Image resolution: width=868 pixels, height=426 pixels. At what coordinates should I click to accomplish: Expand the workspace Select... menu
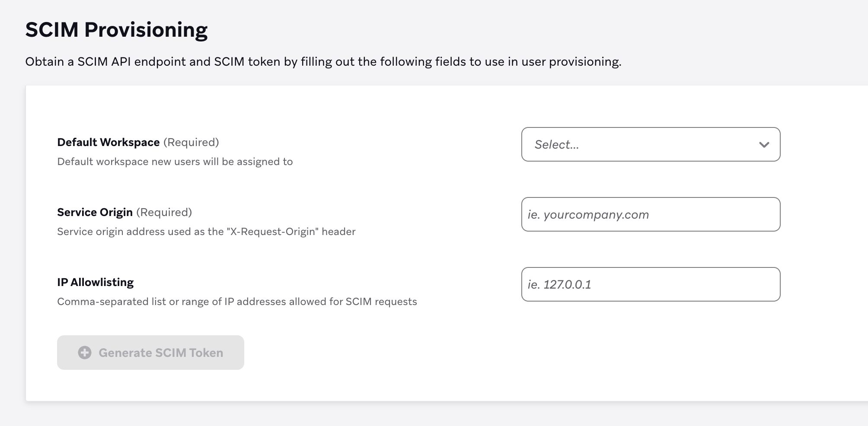coord(651,144)
